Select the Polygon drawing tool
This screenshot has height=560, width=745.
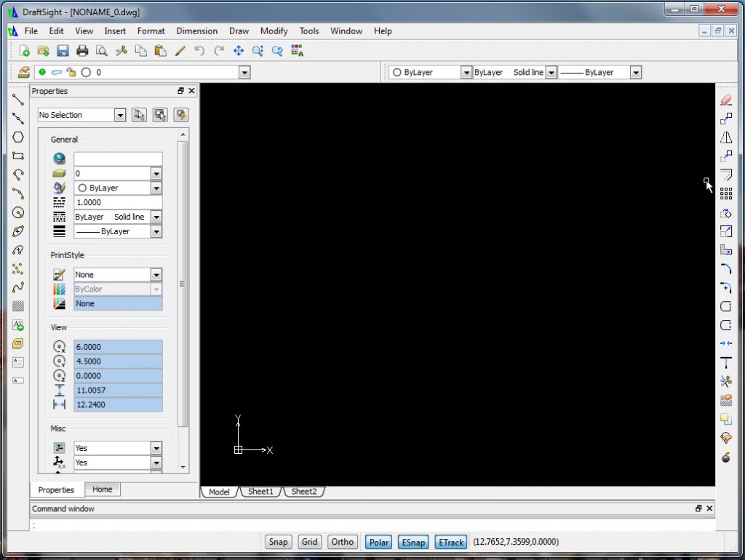tap(17, 137)
